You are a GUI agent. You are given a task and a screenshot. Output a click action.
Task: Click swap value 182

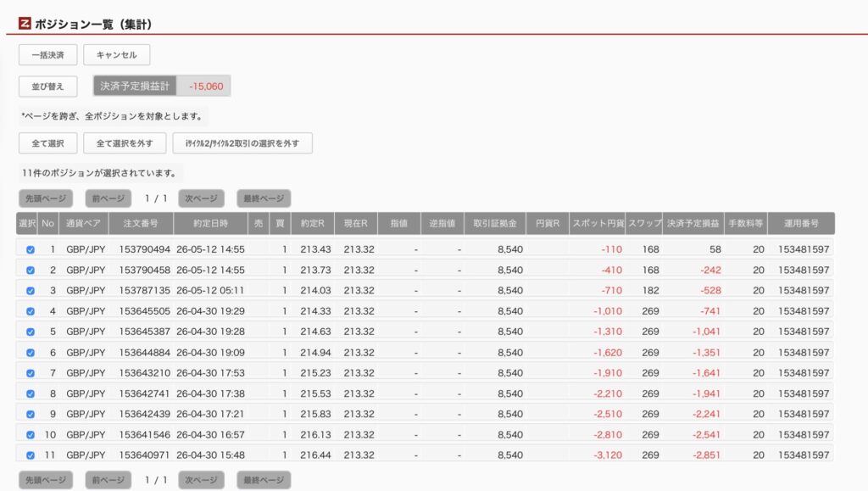(x=650, y=291)
